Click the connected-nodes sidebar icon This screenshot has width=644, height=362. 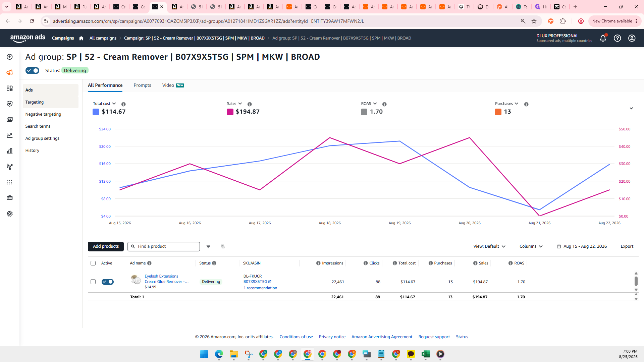tap(10, 167)
